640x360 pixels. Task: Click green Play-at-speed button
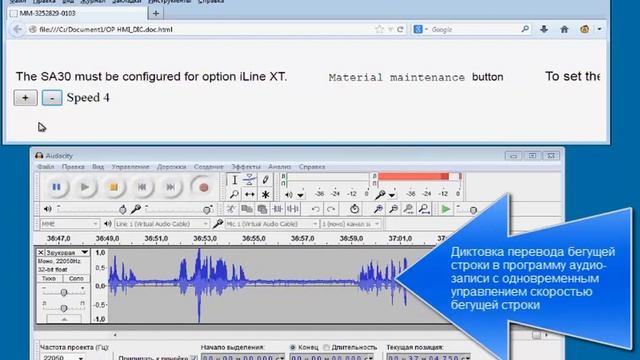(x=446, y=209)
